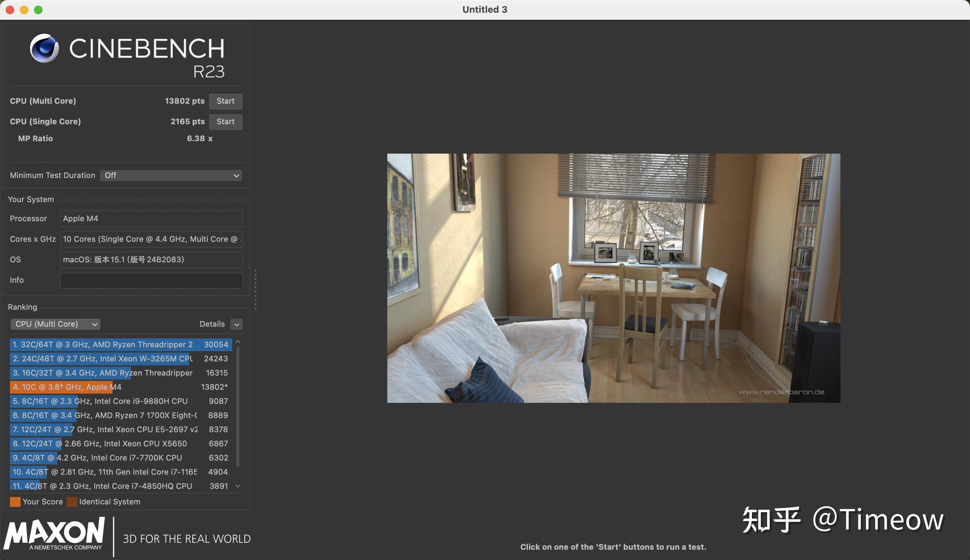Image resolution: width=970 pixels, height=560 pixels.
Task: Start the CPU Single Core test
Action: click(226, 121)
